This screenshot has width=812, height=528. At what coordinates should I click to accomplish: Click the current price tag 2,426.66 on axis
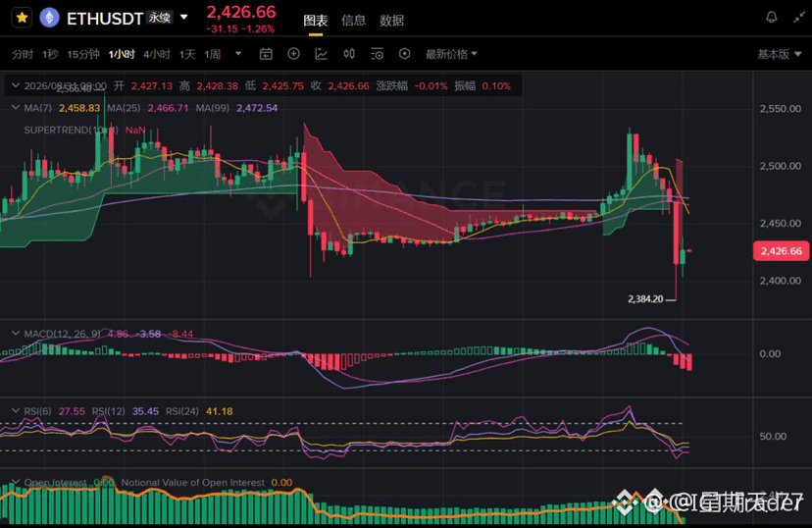(781, 251)
